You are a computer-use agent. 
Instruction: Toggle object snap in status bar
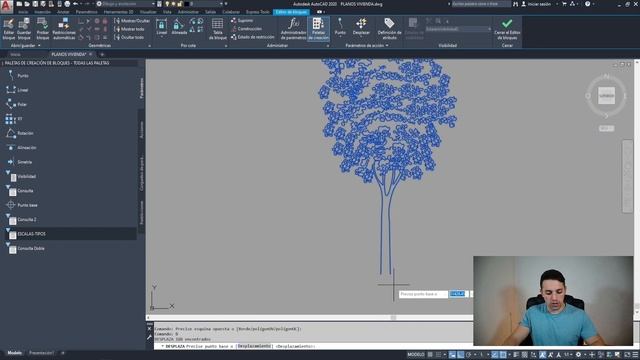coord(503,355)
